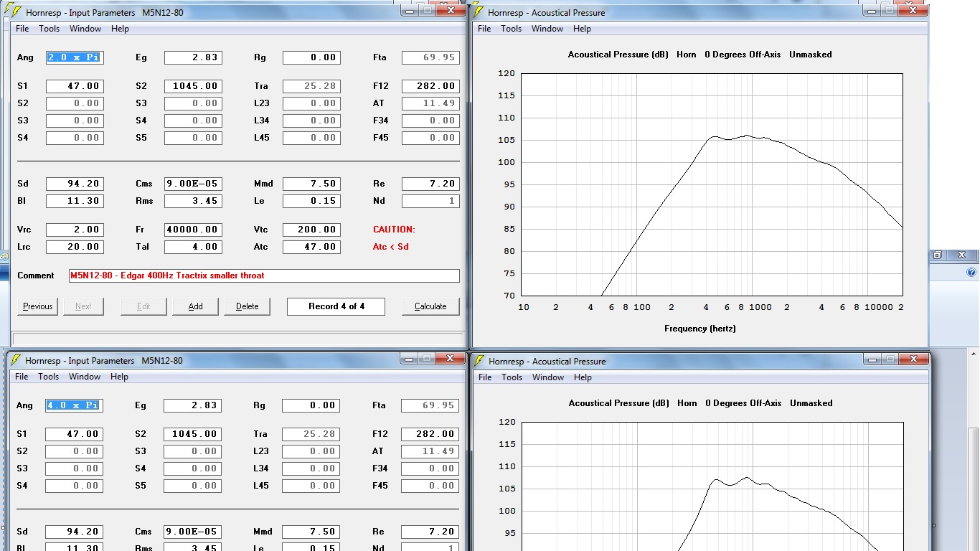The width and height of the screenshot is (980, 551).
Task: Select the Ang field showing 2.0 x Pi
Action: 75,57
